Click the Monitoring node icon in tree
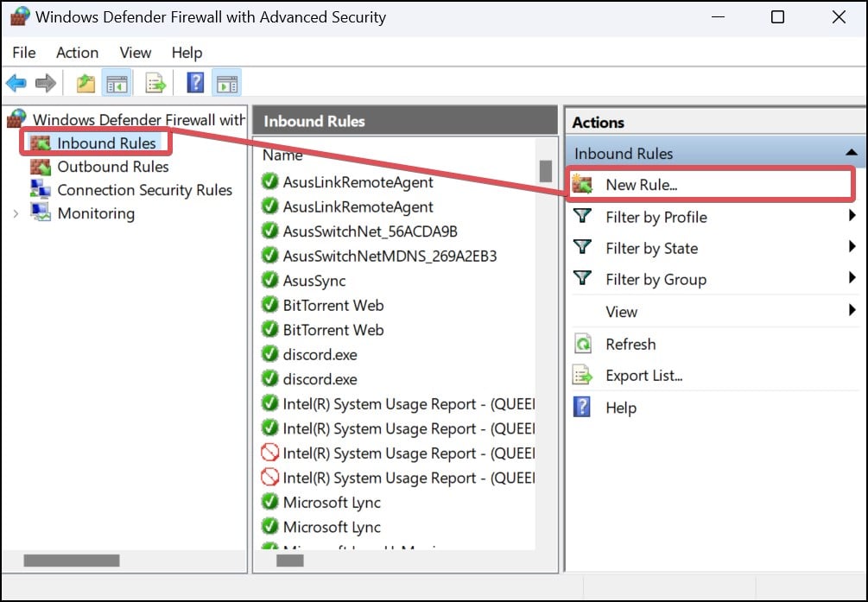The image size is (868, 602). [x=41, y=212]
